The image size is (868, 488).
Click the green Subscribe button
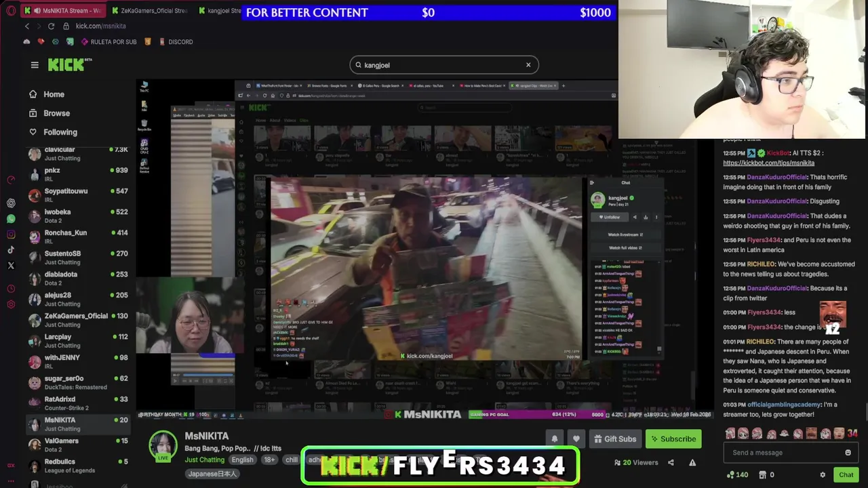coord(673,439)
